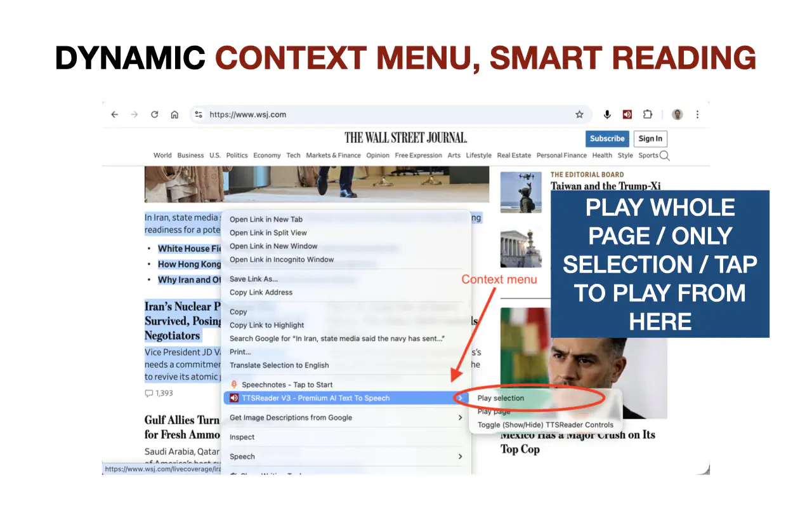Open the TTSReader extension icon in the toolbar
The image size is (812, 508).
point(627,114)
